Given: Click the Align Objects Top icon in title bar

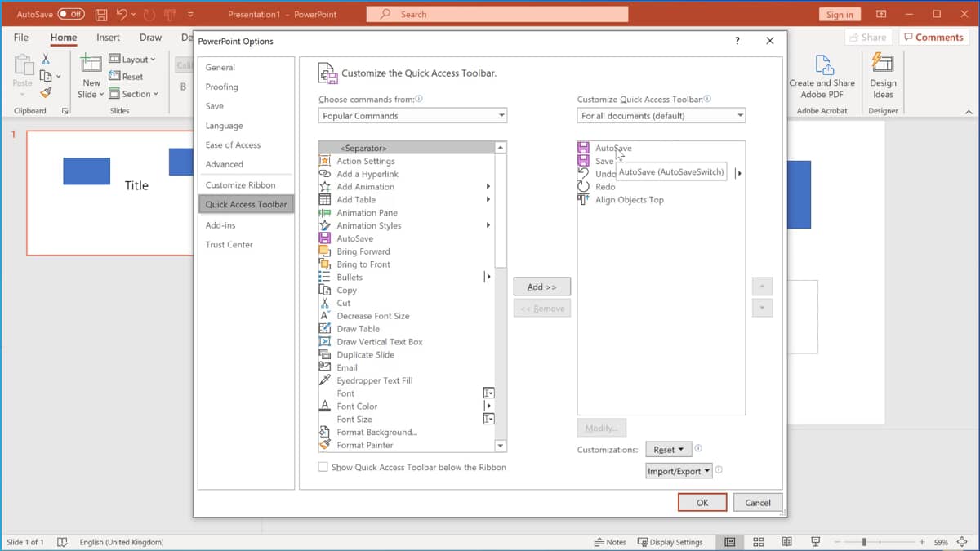Looking at the screenshot, I should point(170,14).
